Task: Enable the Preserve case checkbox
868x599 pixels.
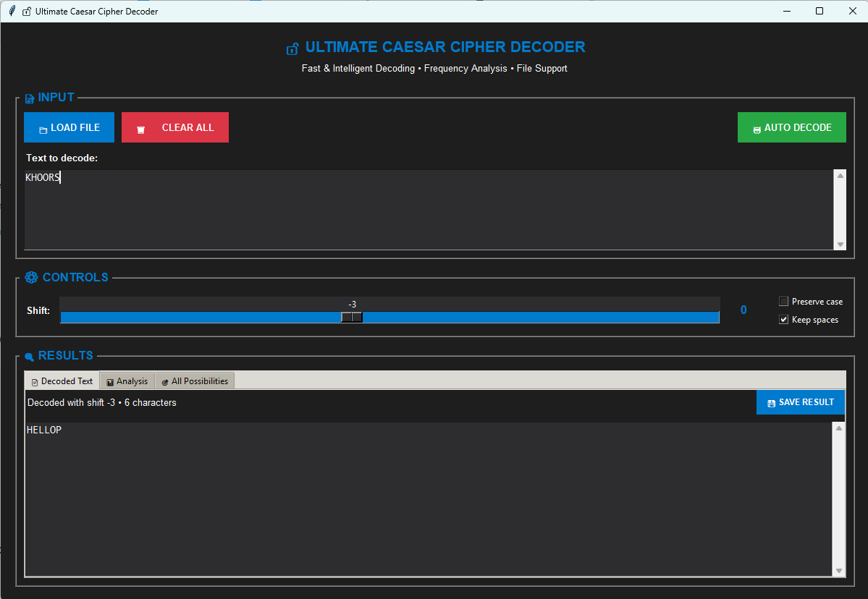Action: click(783, 302)
